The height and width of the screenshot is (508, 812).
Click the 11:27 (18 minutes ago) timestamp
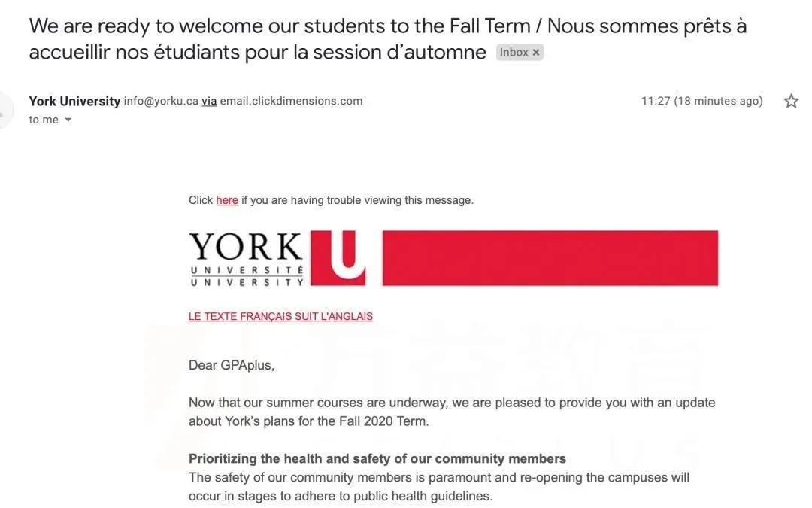[701, 101]
